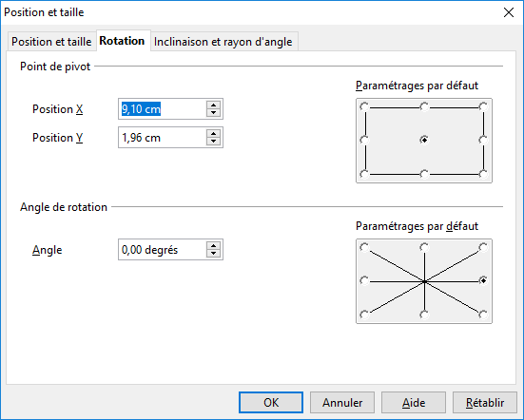Select center pivot point radio button
The width and height of the screenshot is (524, 420).
pos(424,140)
